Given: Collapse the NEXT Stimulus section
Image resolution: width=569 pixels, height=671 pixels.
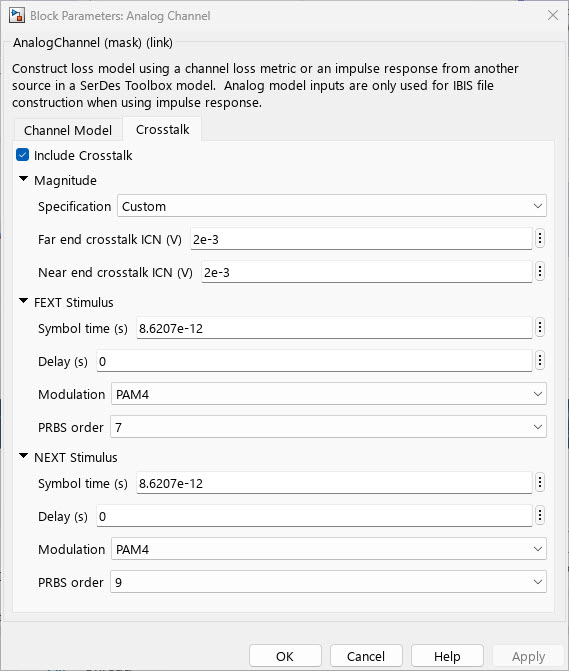Looking at the screenshot, I should [24, 456].
